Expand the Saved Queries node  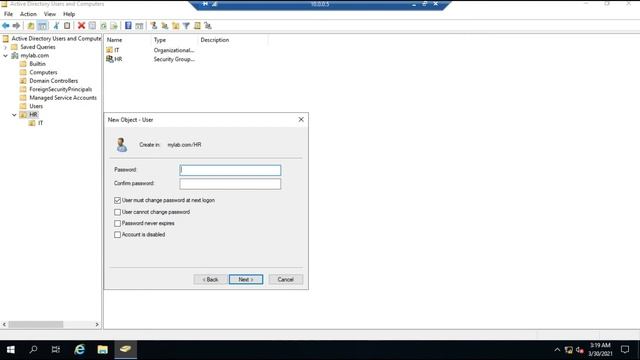(x=6, y=47)
